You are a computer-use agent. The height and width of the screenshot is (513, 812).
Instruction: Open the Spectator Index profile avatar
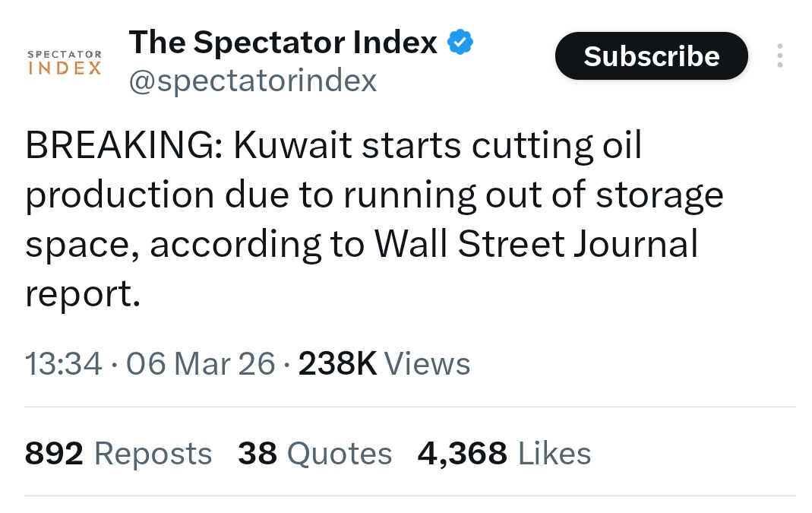[x=64, y=62]
